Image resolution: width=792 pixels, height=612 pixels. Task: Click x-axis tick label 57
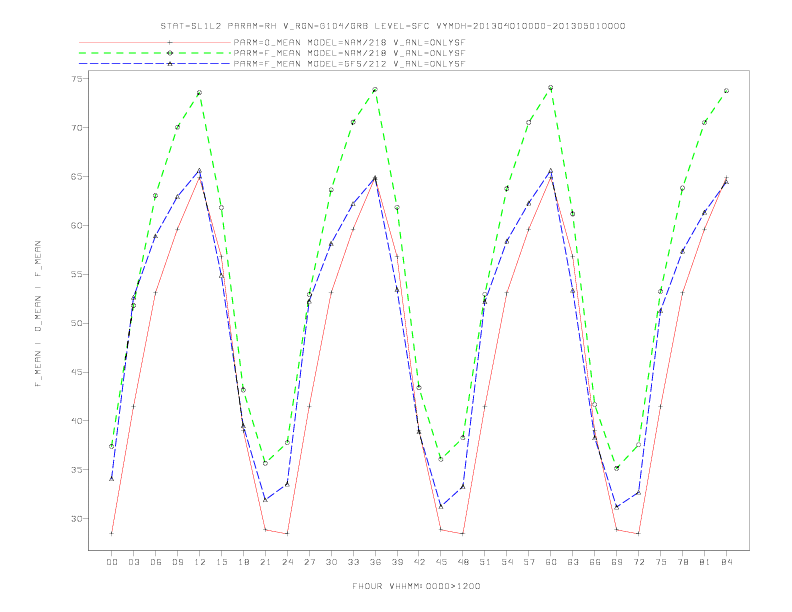(x=529, y=562)
